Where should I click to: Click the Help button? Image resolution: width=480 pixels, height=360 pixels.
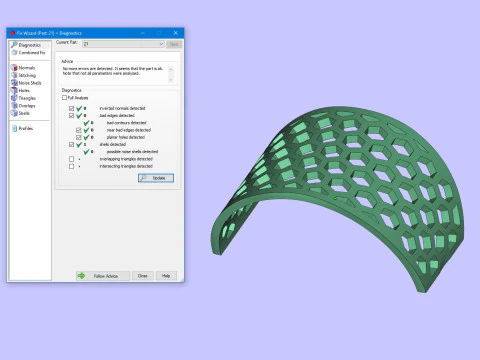[x=166, y=276]
